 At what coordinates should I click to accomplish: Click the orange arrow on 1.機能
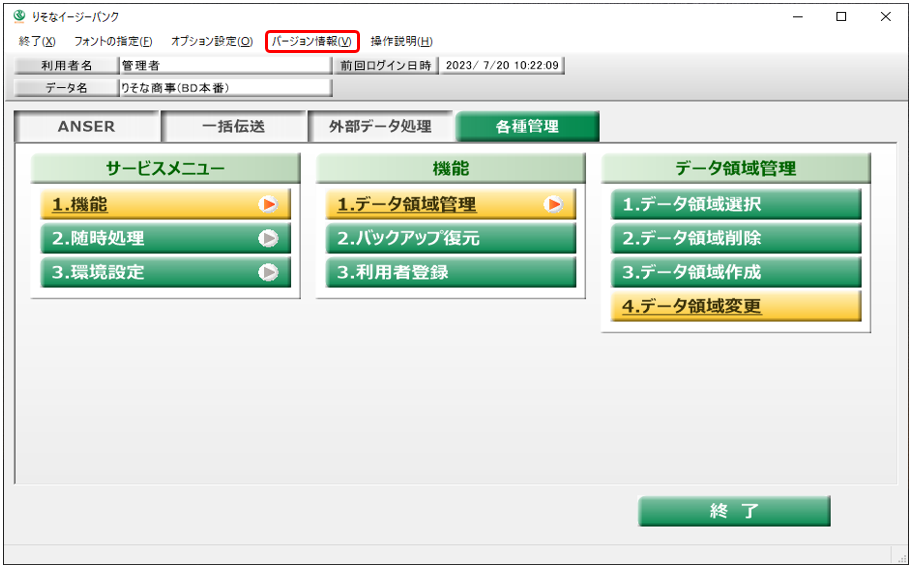268,204
